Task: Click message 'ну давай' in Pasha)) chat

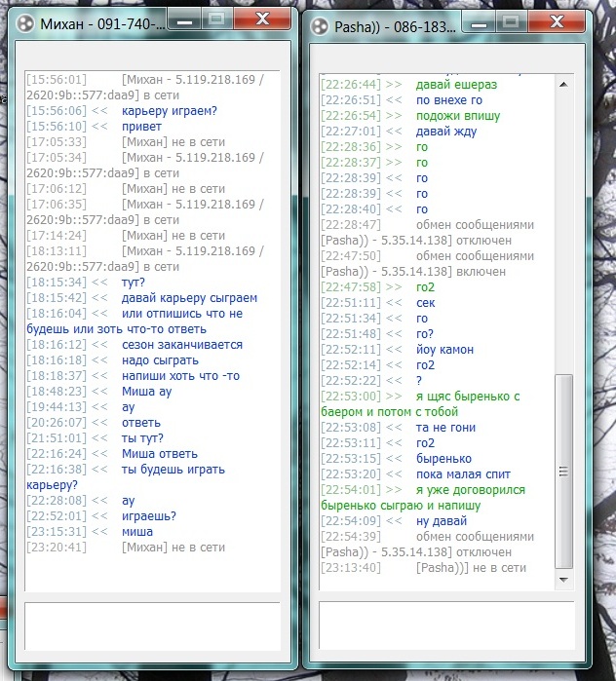Action: [x=442, y=521]
